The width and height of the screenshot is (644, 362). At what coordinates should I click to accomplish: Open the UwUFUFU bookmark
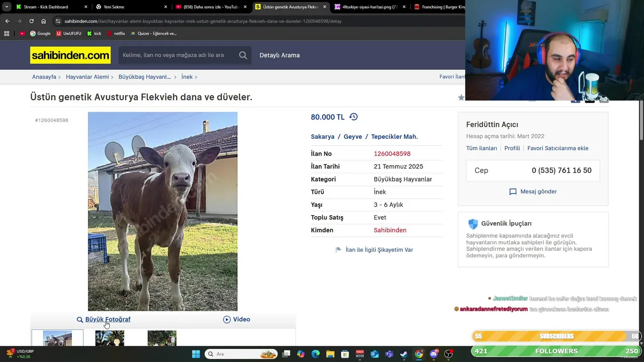pyautogui.click(x=68, y=34)
